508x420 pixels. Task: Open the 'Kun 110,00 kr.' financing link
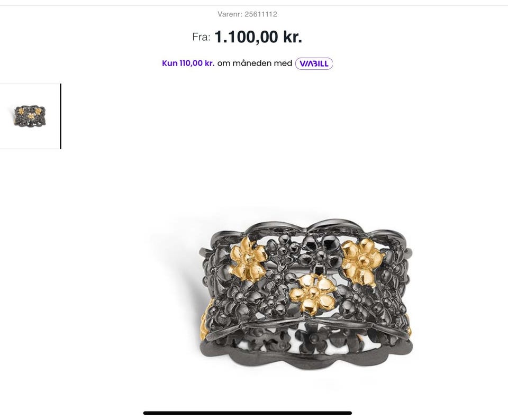click(x=188, y=63)
